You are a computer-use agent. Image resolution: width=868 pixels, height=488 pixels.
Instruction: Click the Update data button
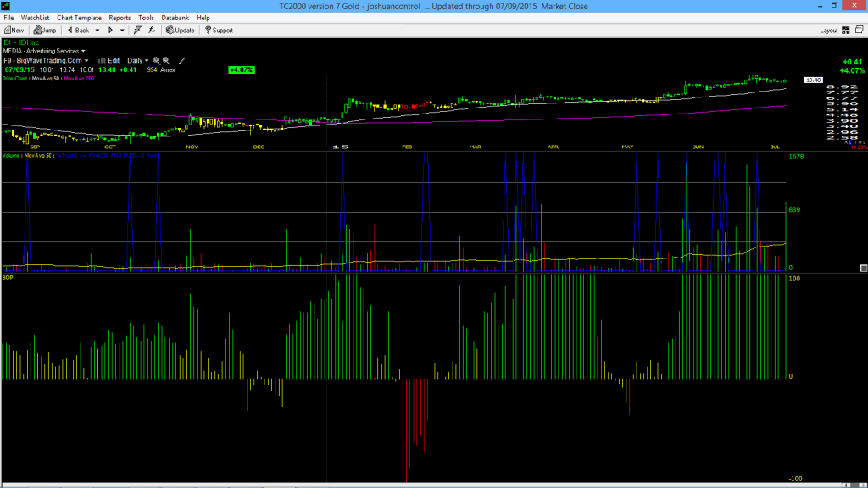click(x=181, y=30)
